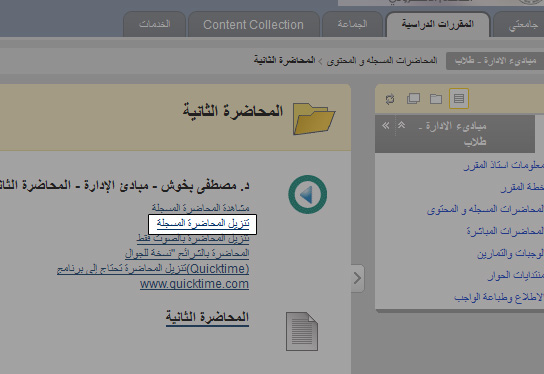Open الوجبات والتمارين menu item
The image size is (544, 374).
pyautogui.click(x=510, y=253)
